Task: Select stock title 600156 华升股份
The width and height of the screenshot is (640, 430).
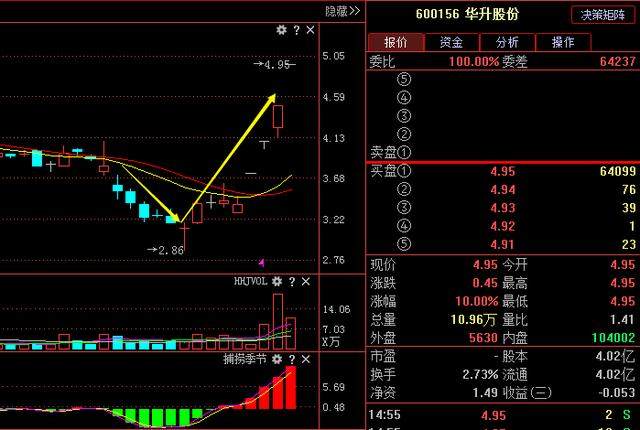Action: [x=467, y=14]
